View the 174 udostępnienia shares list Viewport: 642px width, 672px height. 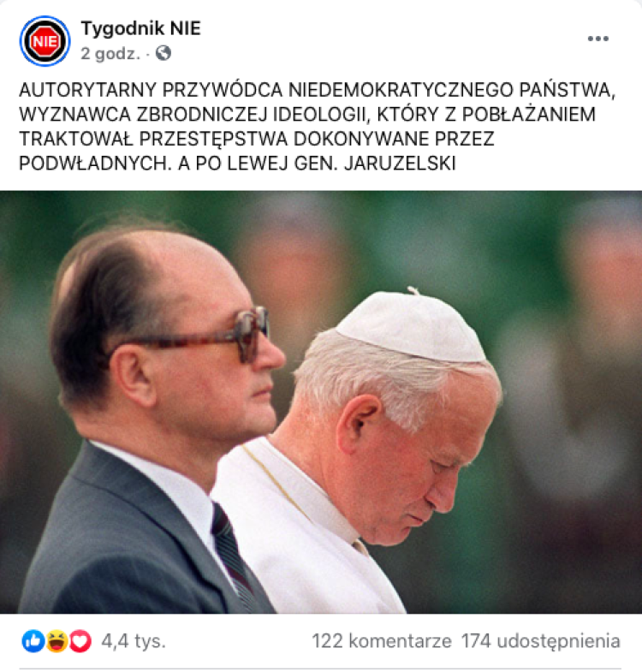coord(541,641)
